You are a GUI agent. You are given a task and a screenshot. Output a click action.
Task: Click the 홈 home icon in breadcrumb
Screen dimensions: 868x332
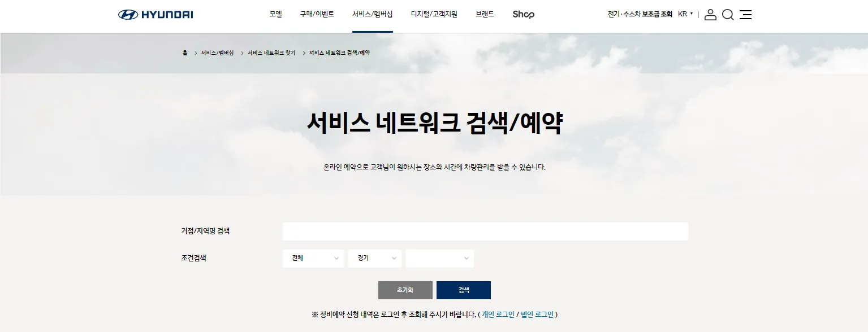184,53
